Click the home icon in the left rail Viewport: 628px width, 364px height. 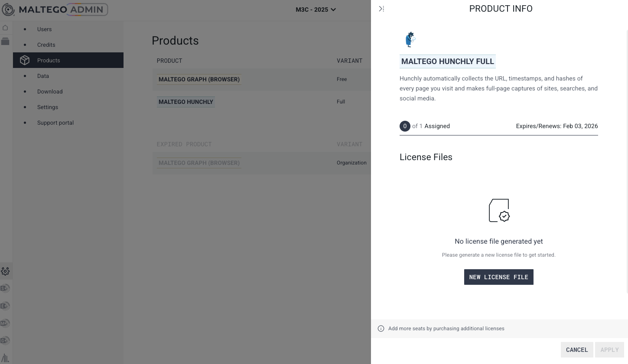[5, 28]
